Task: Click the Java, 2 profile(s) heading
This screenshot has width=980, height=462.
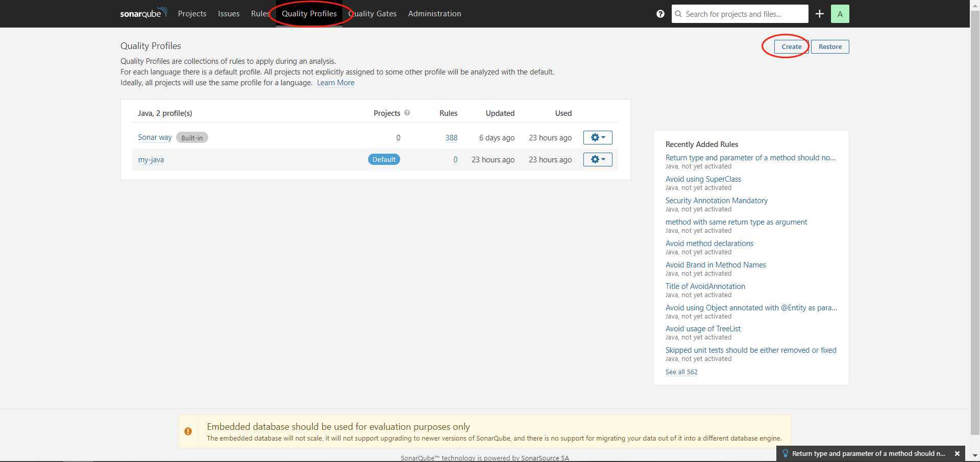Action: point(165,113)
